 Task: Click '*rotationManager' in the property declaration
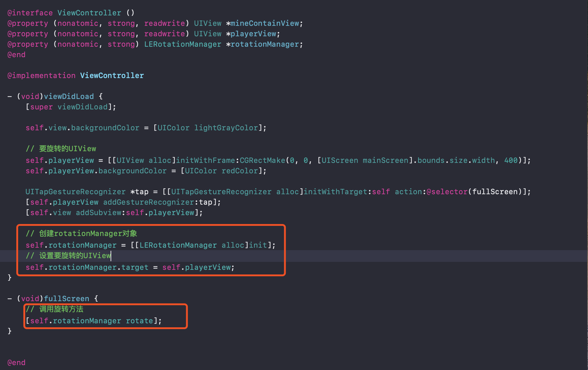tap(263, 44)
